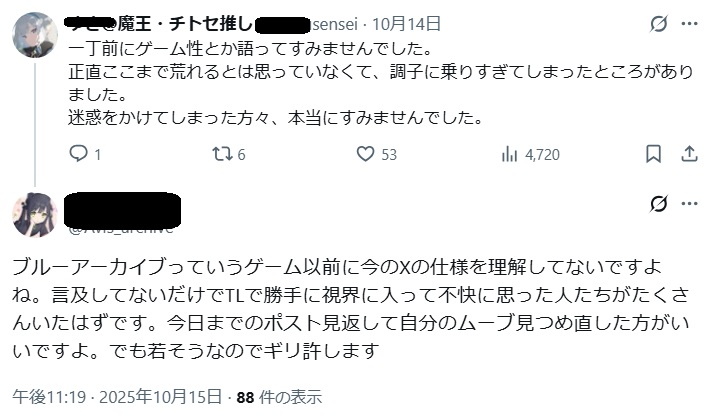The width and height of the screenshot is (711, 417).
Task: Click Grok icon on the reply post
Action: 659,205
